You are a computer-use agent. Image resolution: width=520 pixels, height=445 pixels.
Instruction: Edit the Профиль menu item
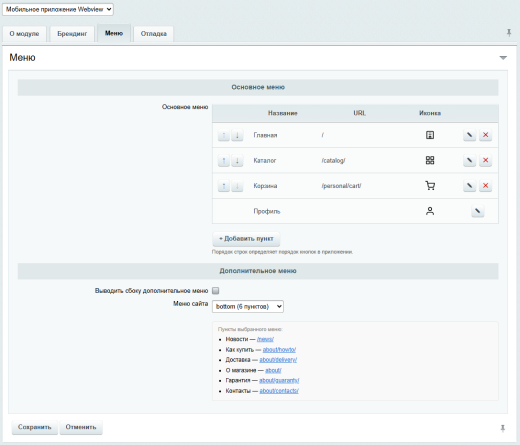[477, 211]
